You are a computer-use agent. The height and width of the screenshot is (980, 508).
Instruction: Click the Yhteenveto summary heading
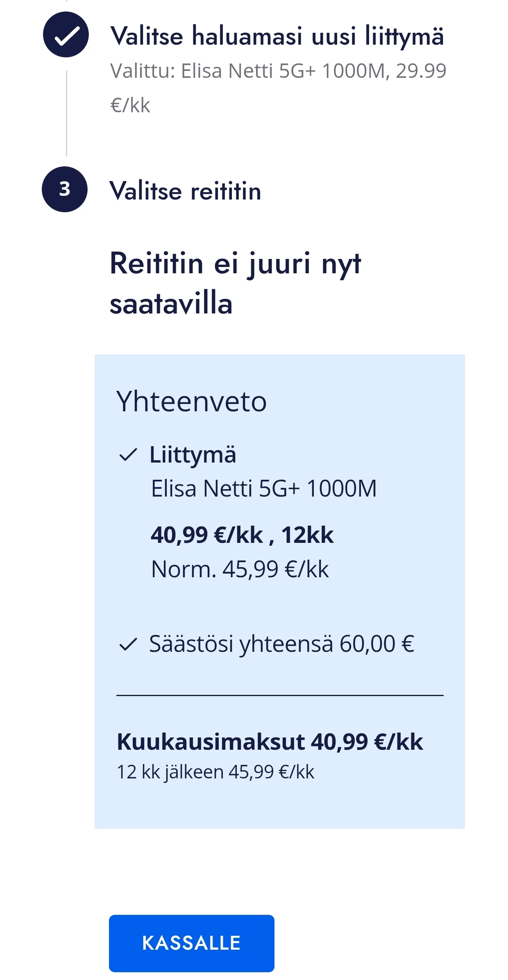click(x=191, y=402)
